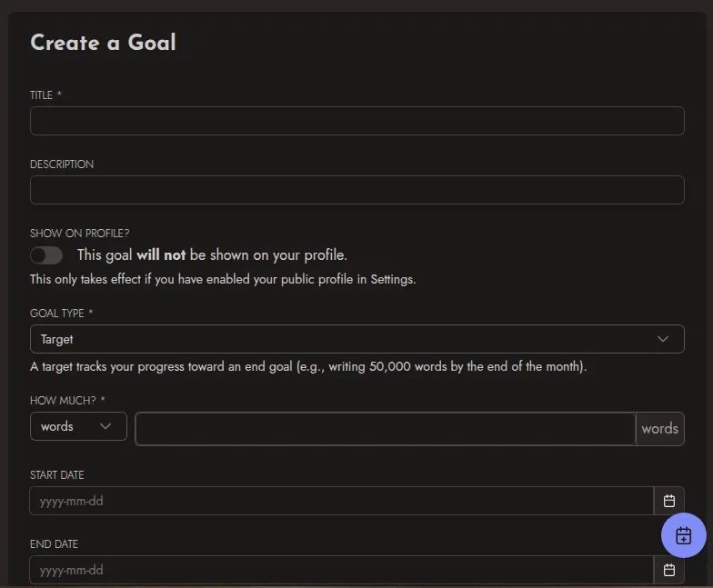Focus the Description input field
713x588 pixels.
click(356, 190)
